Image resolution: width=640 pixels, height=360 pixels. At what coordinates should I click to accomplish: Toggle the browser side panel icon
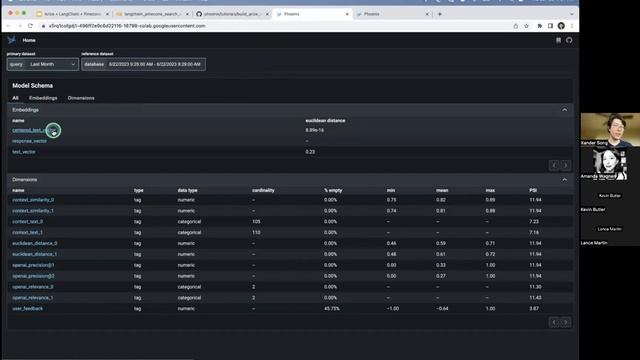tap(550, 26)
